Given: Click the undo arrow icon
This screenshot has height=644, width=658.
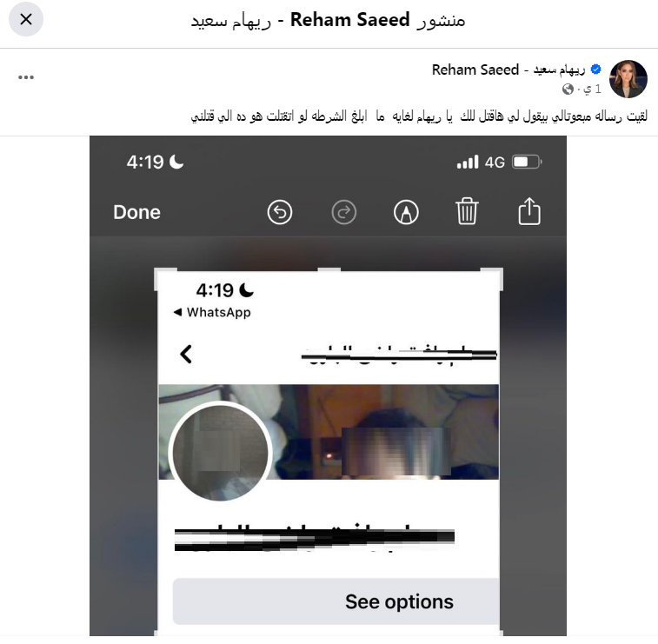Looking at the screenshot, I should [280, 212].
